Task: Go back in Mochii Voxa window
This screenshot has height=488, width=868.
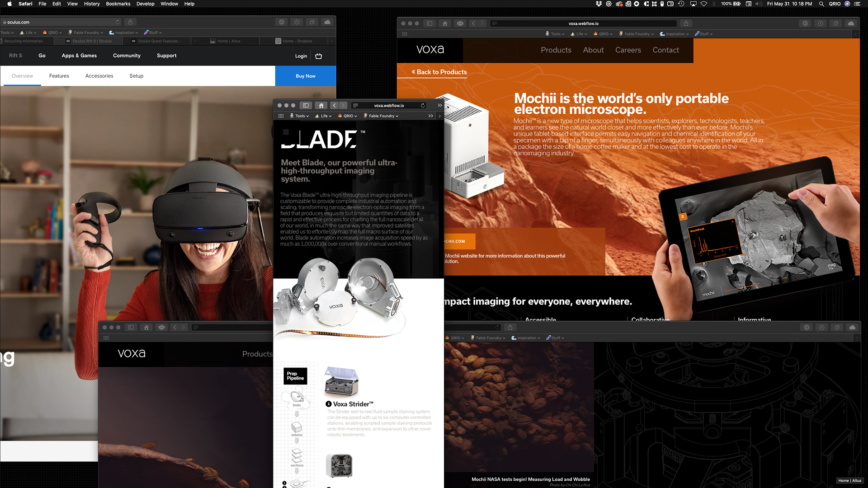Action: pos(473,23)
